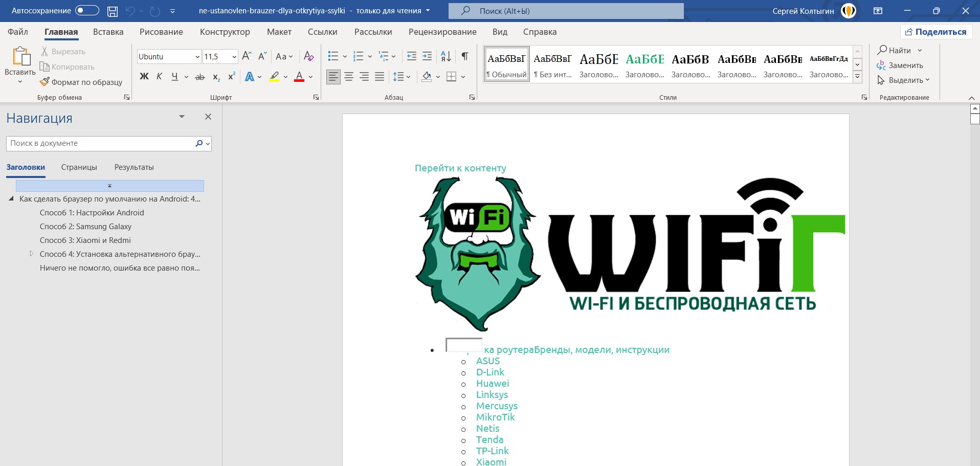Click the Undo arrow icon
Viewport: 980px width, 466px height.
coord(130,11)
